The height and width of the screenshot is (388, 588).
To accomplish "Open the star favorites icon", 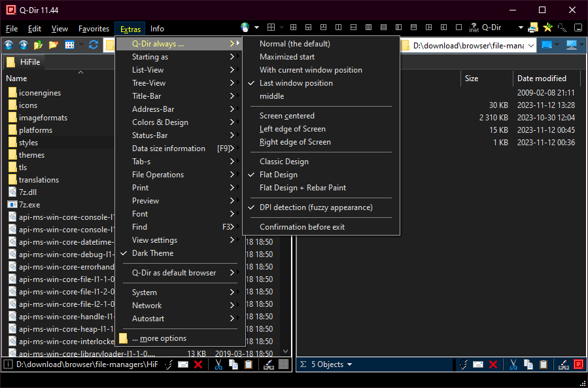I will click(547, 27).
